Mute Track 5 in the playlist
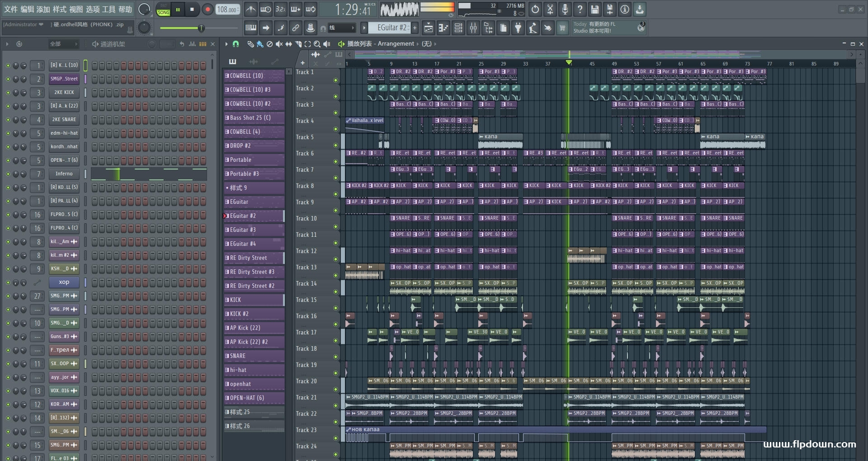This screenshot has width=868, height=461. click(335, 145)
